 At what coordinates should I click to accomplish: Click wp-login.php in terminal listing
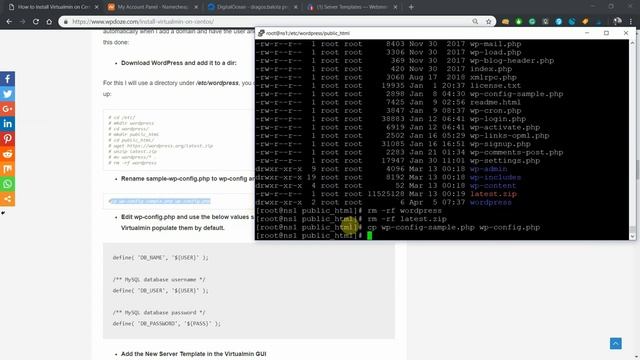[x=498, y=119]
